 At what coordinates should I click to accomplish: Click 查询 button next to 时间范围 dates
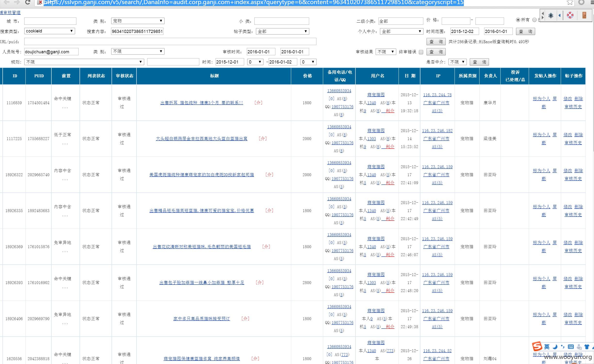(x=525, y=31)
